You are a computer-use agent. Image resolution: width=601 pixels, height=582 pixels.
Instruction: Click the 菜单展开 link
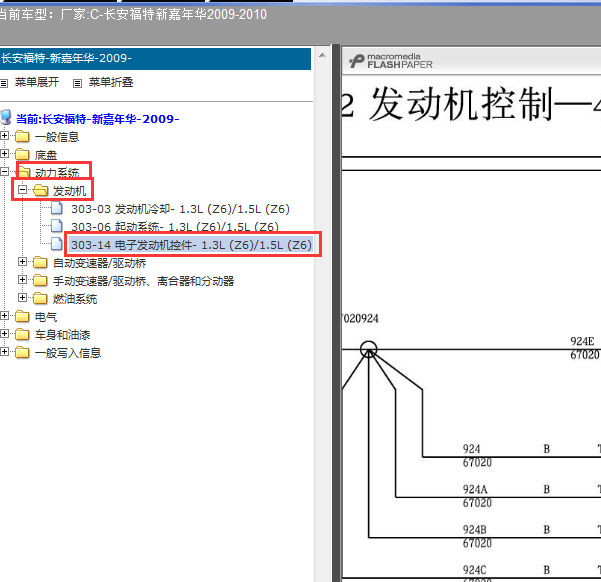(37, 82)
